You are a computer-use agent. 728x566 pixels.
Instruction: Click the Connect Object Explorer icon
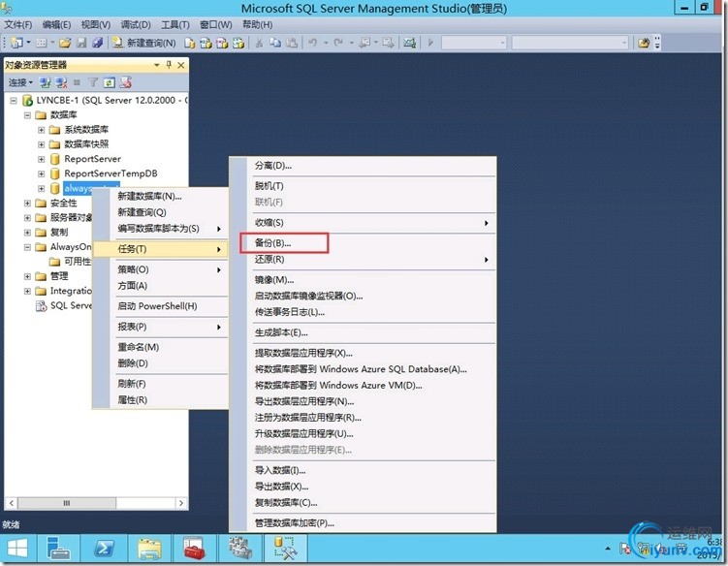[45, 82]
